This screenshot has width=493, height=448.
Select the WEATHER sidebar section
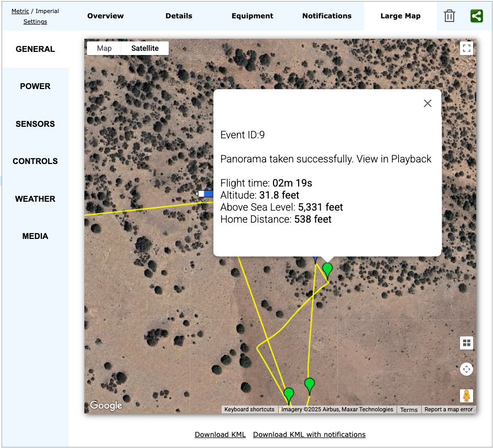[x=35, y=199]
